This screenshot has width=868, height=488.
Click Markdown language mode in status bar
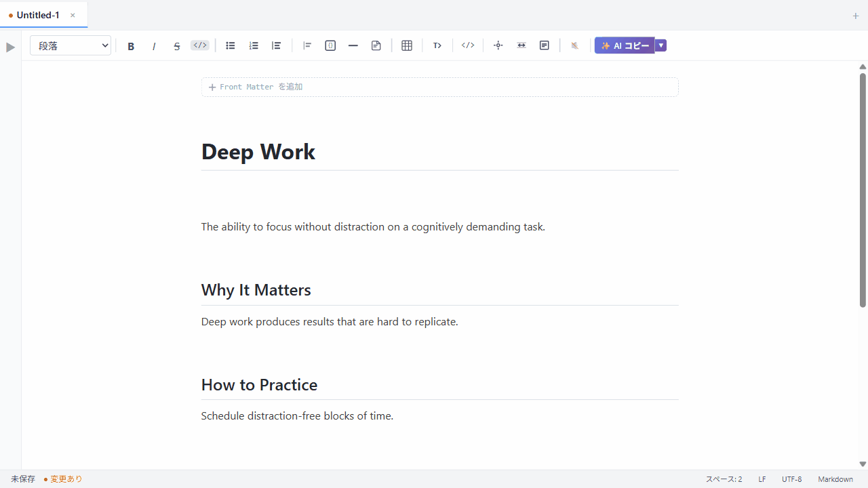tap(835, 479)
